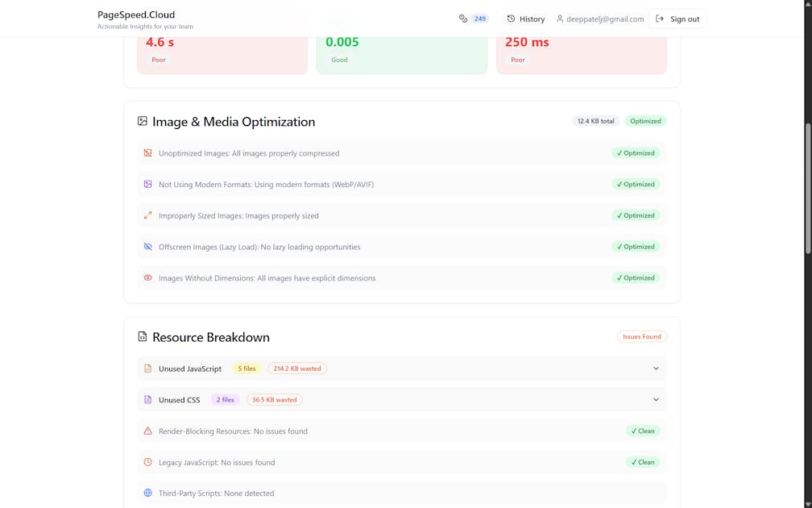Click the Image & Media Optimization picture icon

pyautogui.click(x=143, y=121)
